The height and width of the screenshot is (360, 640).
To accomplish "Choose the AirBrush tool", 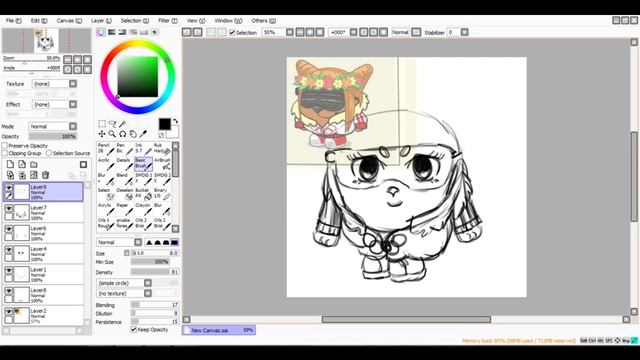I will pos(162,164).
